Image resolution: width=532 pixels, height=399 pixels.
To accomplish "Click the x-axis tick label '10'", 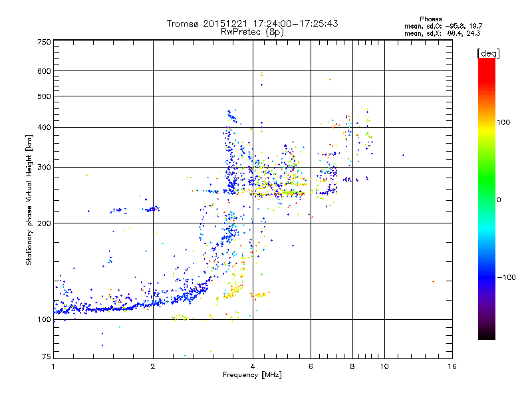I will pos(384,366).
